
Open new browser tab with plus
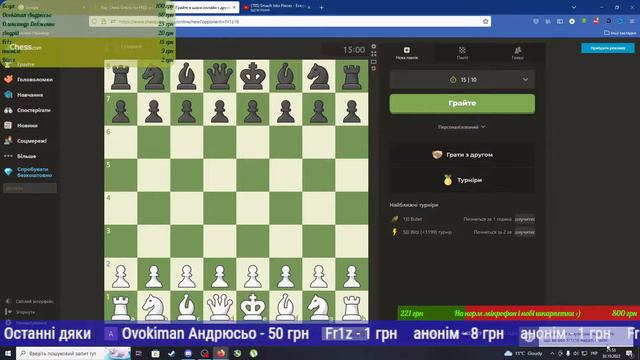(321, 7)
